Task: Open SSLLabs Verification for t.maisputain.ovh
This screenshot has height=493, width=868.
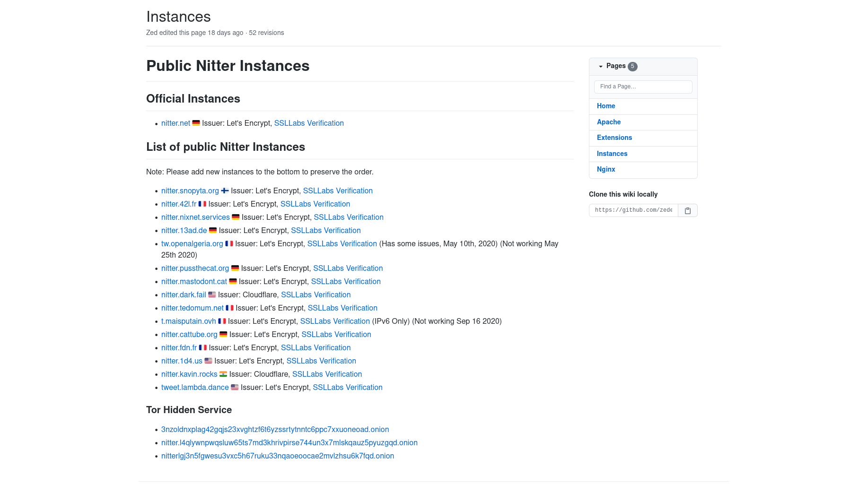Action: point(335,321)
